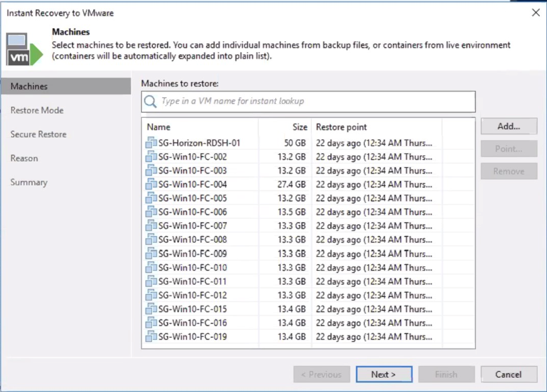Click the VM icon beside SG-Win10-FC-016
Image resolution: width=547 pixels, height=392 pixels.
(151, 323)
